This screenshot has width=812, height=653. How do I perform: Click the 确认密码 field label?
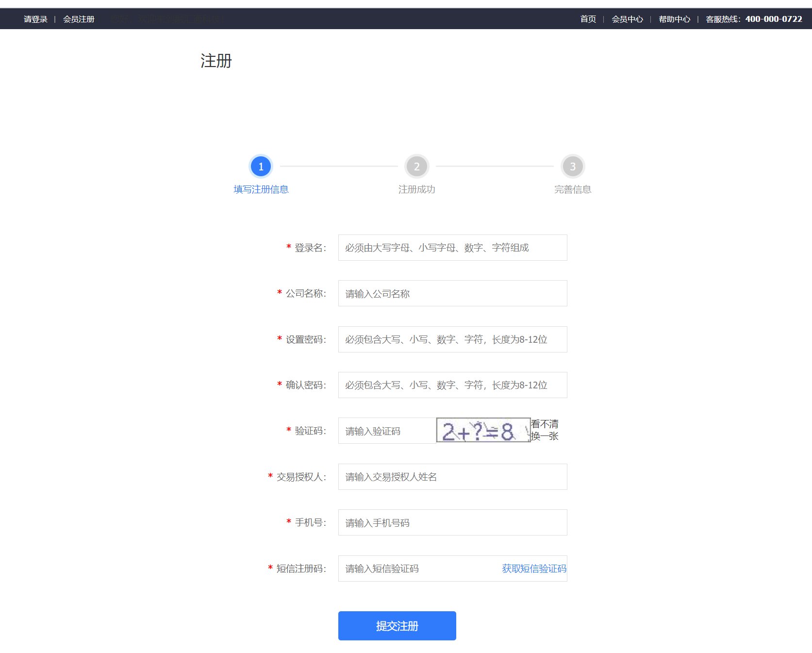(x=306, y=385)
